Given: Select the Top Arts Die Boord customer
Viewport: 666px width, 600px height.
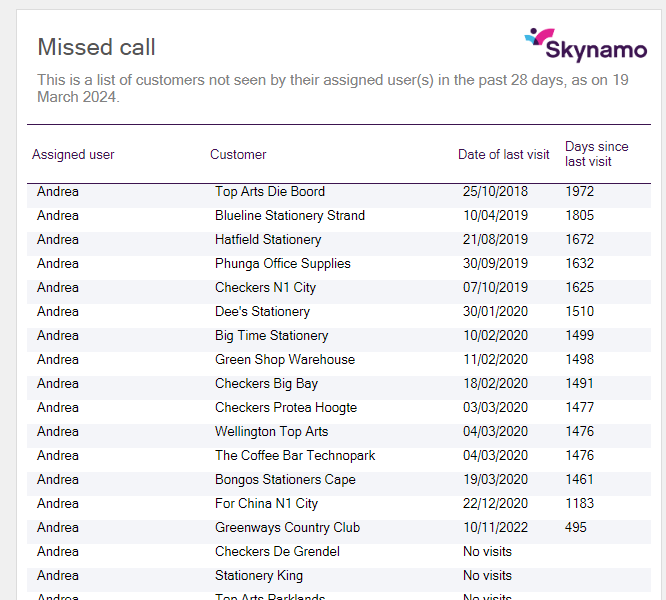Looking at the screenshot, I should pyautogui.click(x=270, y=191).
